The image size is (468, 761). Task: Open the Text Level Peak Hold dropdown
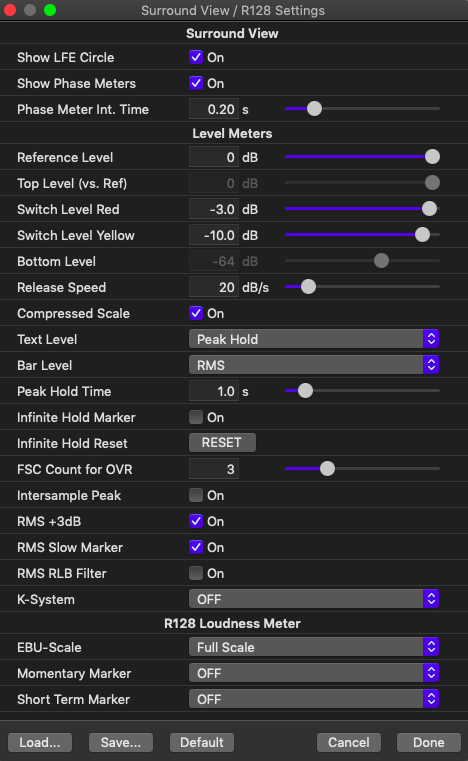tap(314, 339)
